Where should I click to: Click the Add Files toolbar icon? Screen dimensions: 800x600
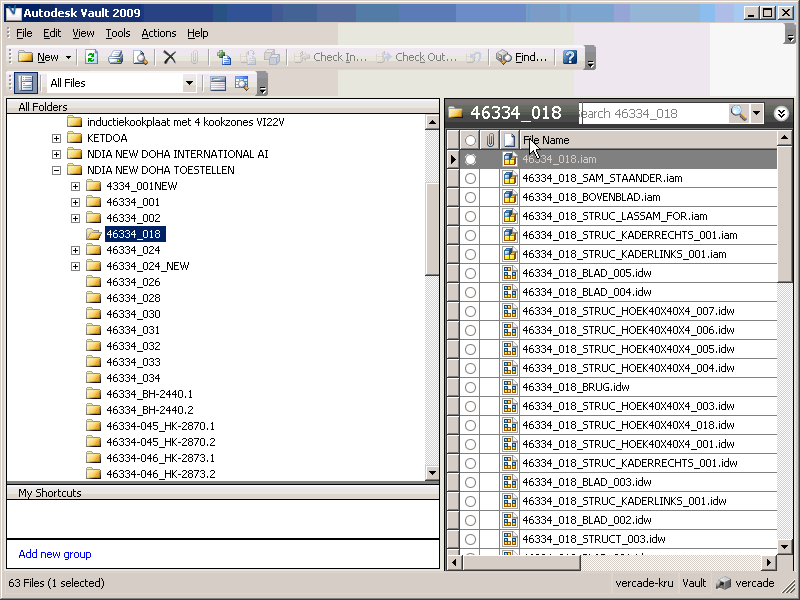coord(223,57)
